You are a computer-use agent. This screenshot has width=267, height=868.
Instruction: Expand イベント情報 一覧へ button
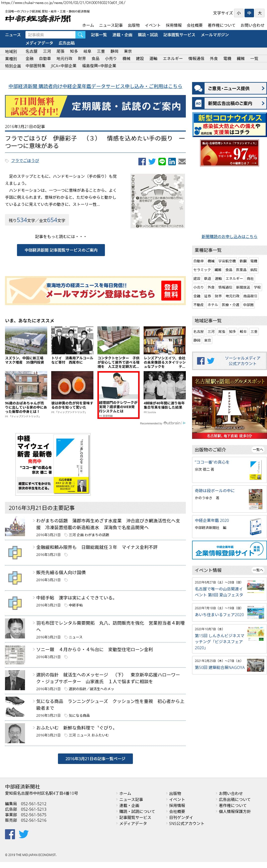click(258, 570)
